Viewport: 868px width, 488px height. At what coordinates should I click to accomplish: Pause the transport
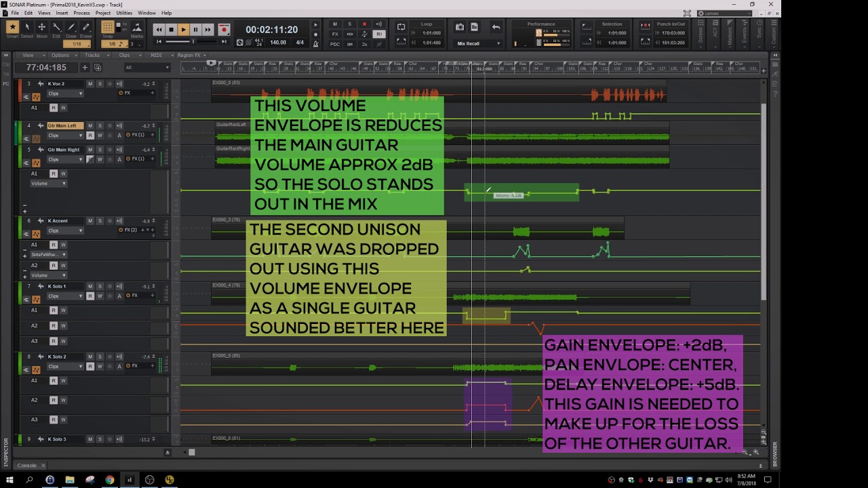tap(195, 29)
